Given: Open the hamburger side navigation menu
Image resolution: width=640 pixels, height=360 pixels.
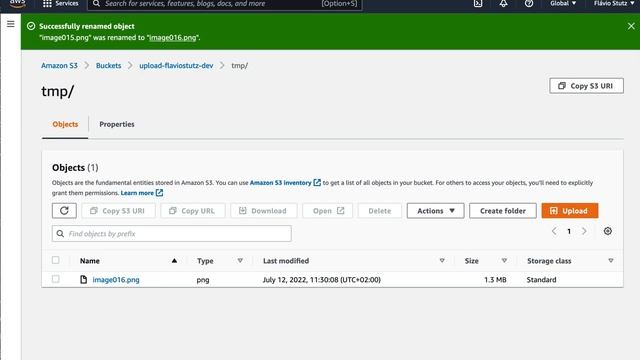Looking at the screenshot, I should point(11,24).
